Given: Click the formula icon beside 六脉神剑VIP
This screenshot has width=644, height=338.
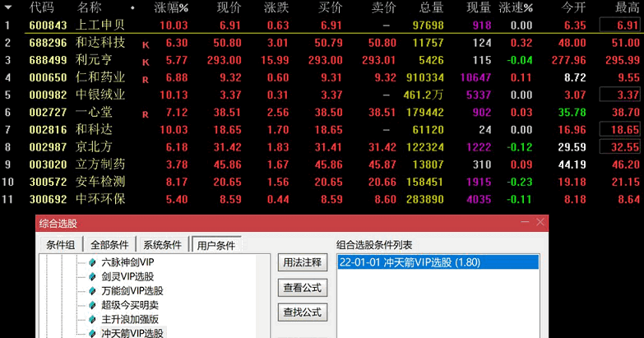Looking at the screenshot, I should 92,262.
